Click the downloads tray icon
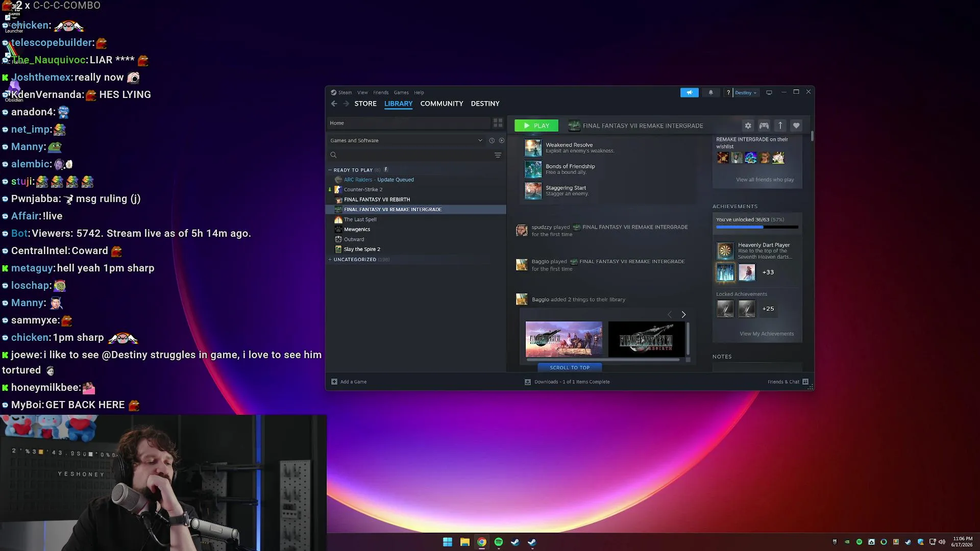 (x=528, y=382)
